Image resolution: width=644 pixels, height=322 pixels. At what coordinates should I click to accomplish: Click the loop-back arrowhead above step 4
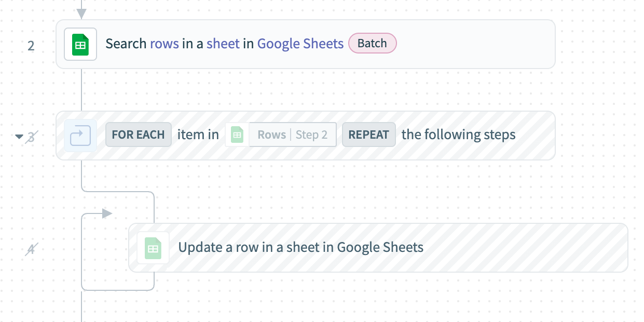pos(107,213)
